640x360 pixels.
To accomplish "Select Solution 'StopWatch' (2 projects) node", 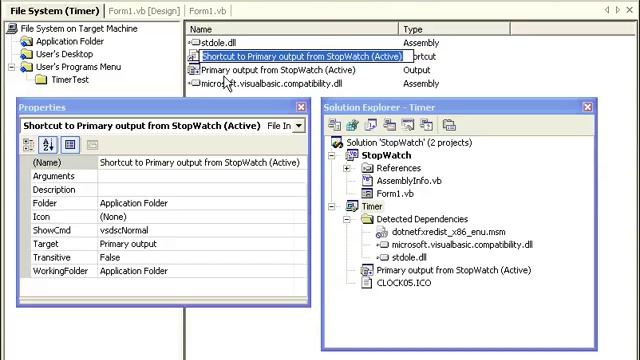I will click(x=409, y=142).
